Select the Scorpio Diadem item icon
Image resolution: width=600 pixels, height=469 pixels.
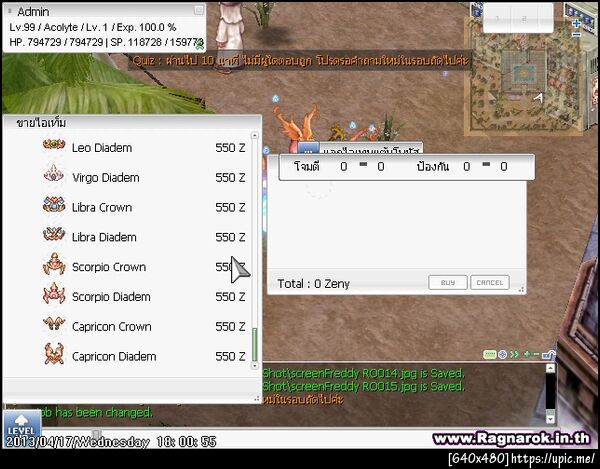(54, 294)
